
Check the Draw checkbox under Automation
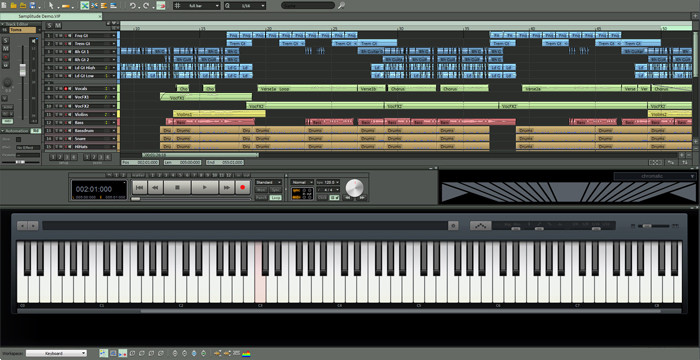click(18, 139)
